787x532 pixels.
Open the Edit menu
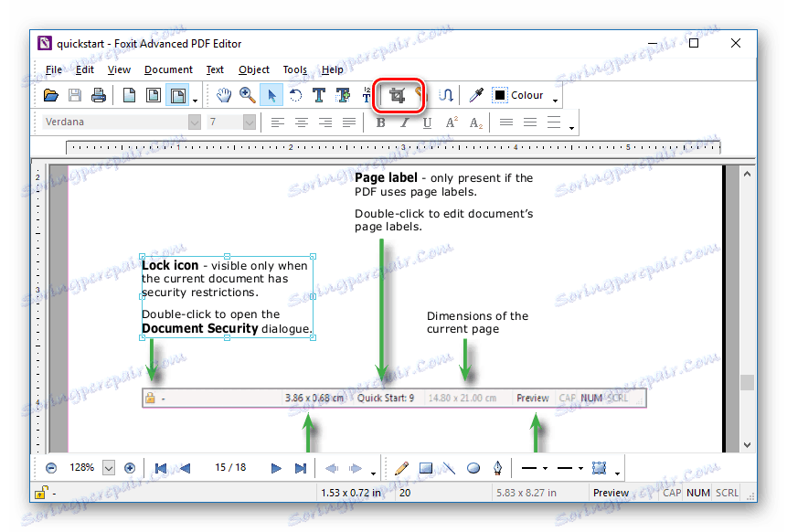85,69
